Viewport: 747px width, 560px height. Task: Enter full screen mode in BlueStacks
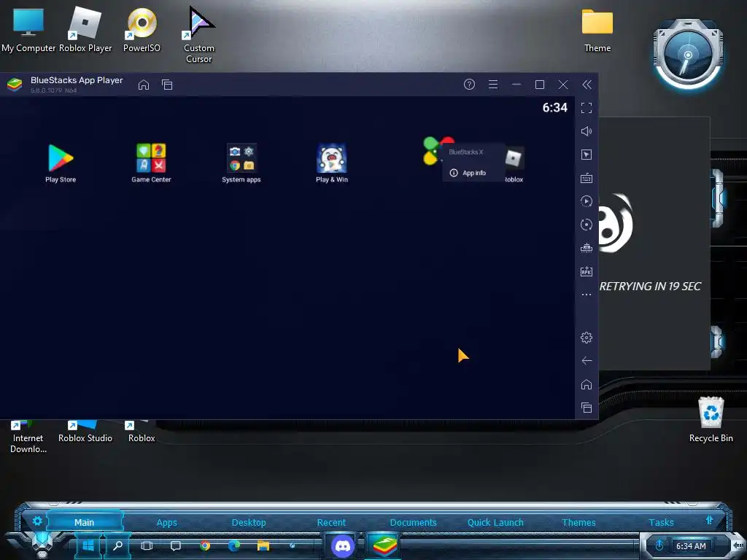[587, 108]
